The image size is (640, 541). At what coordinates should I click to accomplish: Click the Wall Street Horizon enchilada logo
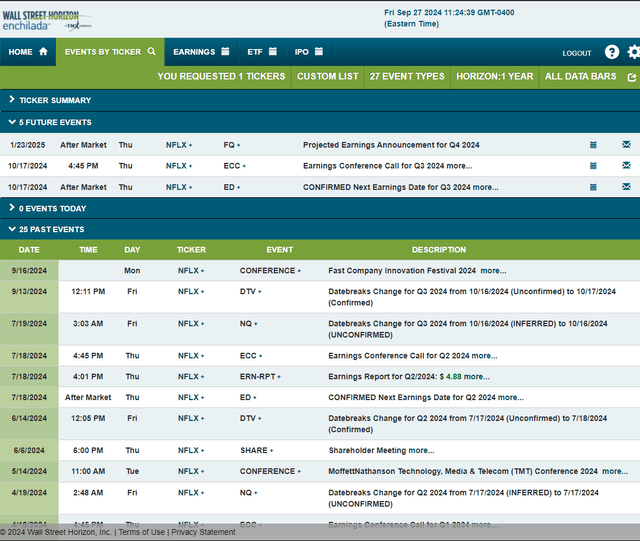coord(46,20)
